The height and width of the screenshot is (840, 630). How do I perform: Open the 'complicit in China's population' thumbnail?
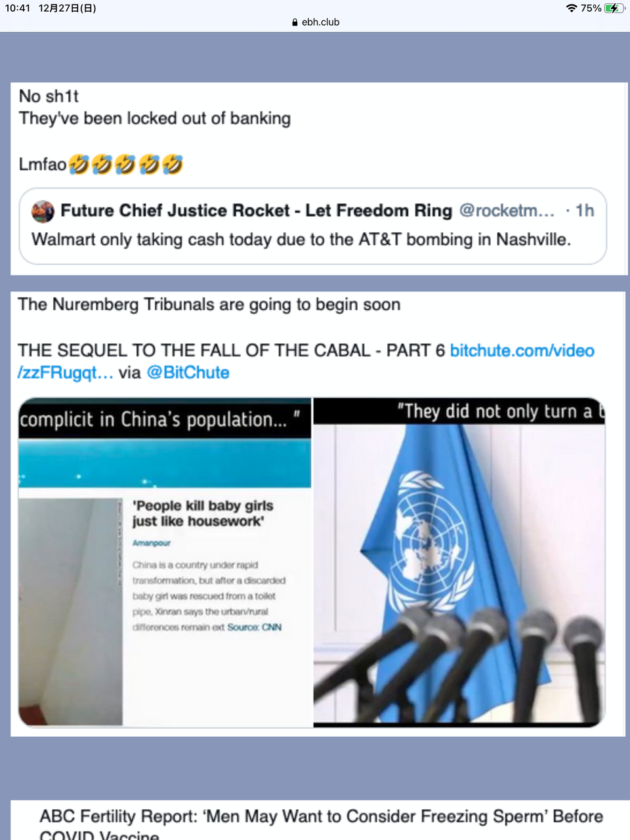tap(165, 562)
